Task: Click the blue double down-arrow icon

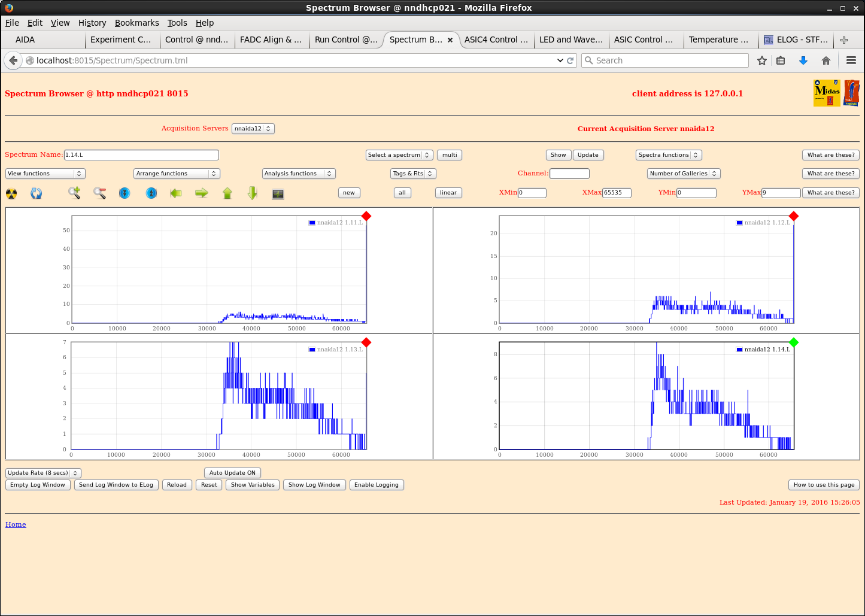Action: tap(125, 193)
